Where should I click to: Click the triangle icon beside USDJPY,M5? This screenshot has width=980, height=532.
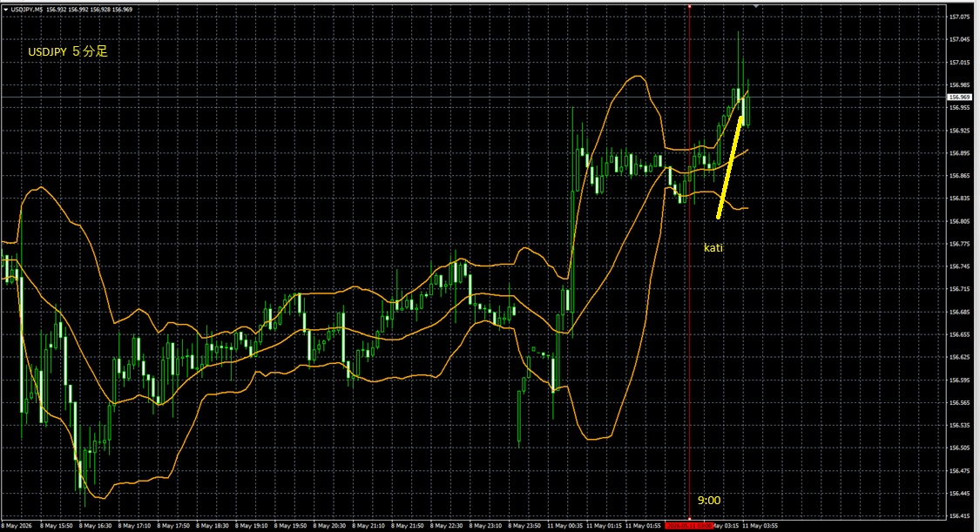pos(5,10)
